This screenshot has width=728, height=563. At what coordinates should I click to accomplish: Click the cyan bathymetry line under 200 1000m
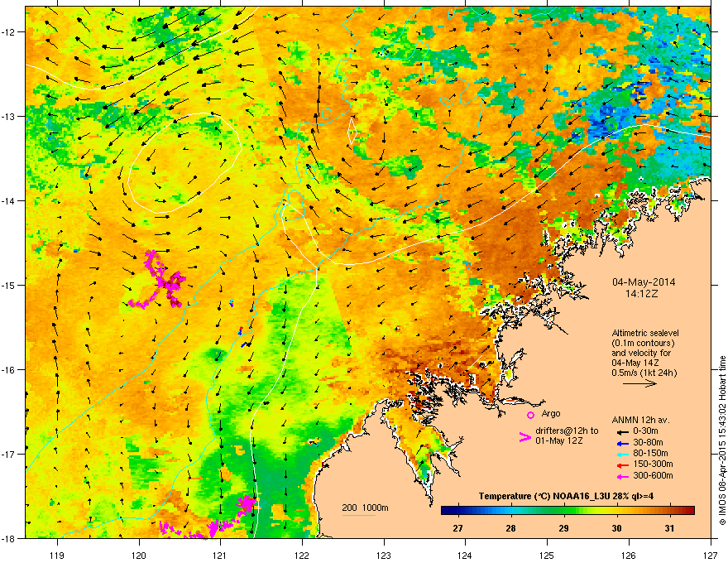click(x=359, y=515)
